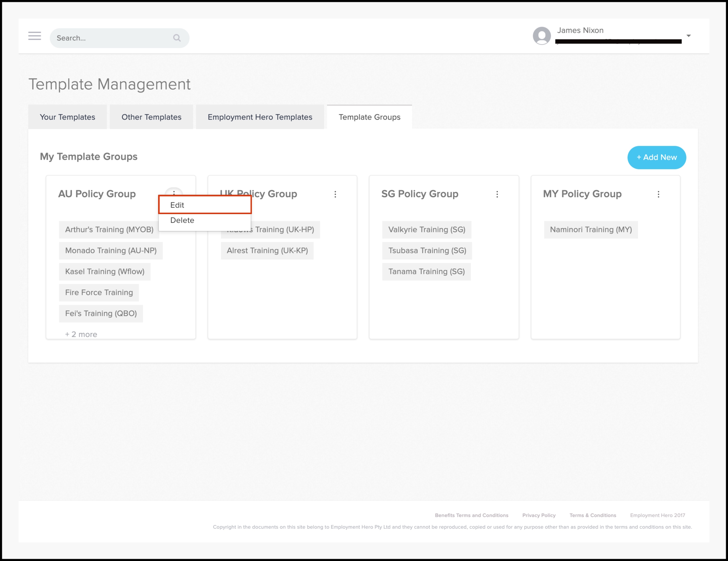Click Naminori Training (MY) template tag
Viewport: 728px width, 561px height.
591,230
